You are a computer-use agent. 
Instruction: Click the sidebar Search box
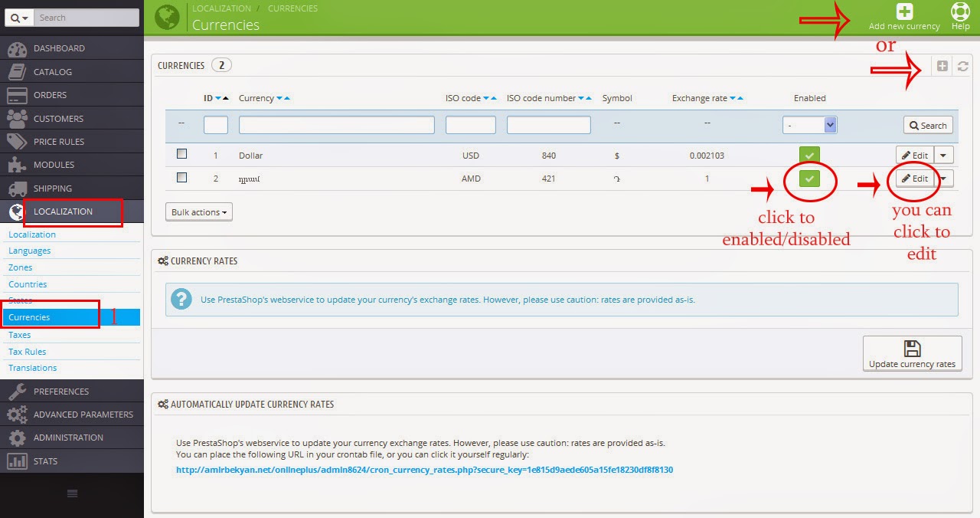pos(87,18)
